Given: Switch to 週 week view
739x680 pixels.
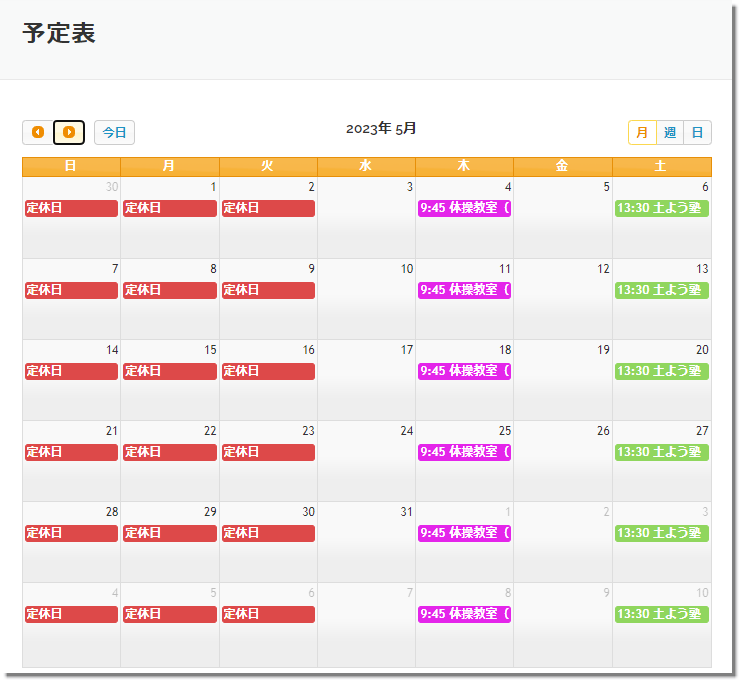Looking at the screenshot, I should (670, 132).
